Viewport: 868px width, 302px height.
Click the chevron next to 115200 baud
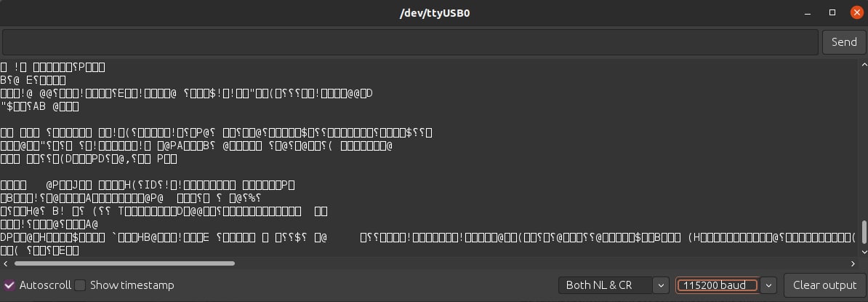(x=770, y=285)
